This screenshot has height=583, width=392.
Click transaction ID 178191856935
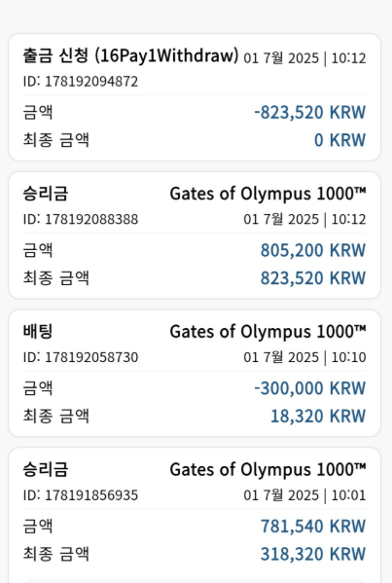pyautogui.click(x=81, y=495)
